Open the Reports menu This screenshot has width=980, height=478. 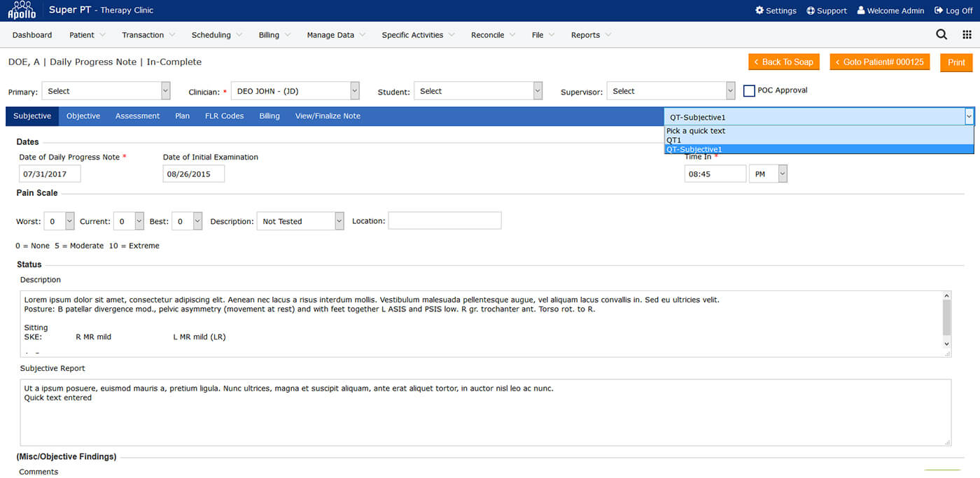(587, 34)
